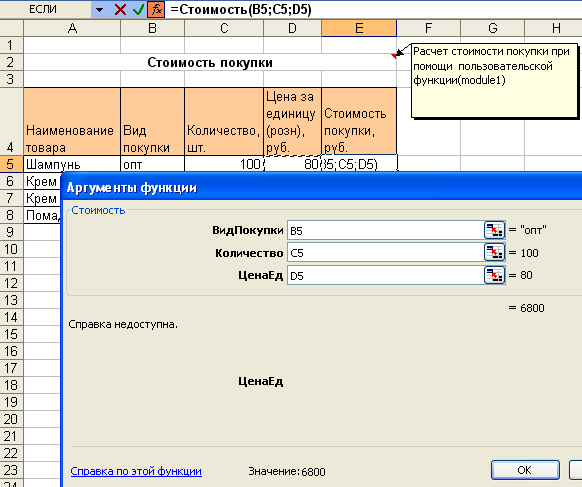Viewport: 582px width, 487px height.
Task: Confirm formula with green checkmark icon
Action: pyautogui.click(x=138, y=9)
